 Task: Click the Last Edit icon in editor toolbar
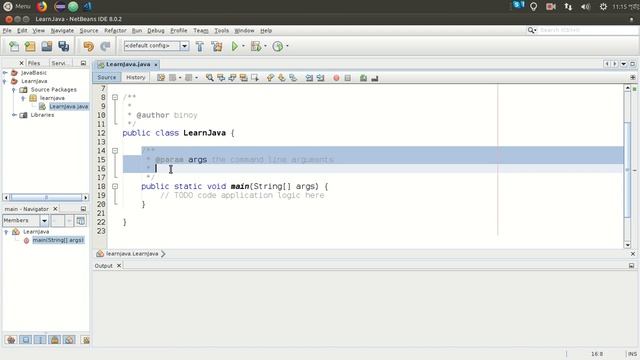click(161, 78)
